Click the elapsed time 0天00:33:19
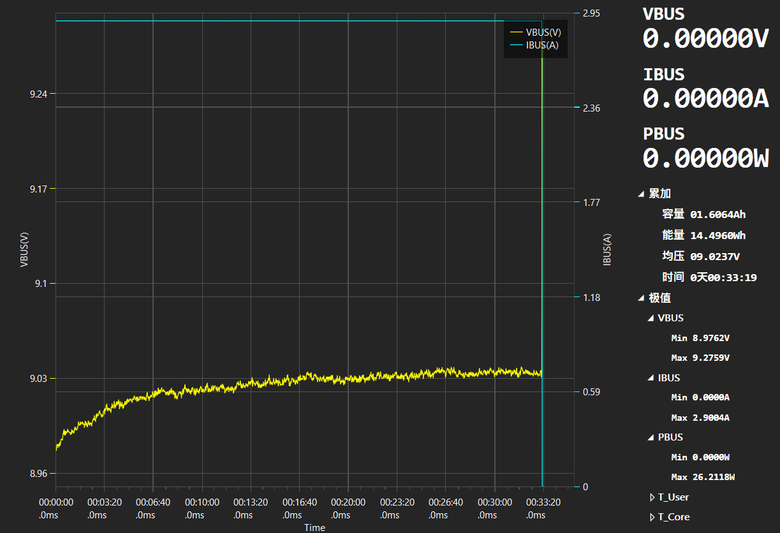 [723, 277]
